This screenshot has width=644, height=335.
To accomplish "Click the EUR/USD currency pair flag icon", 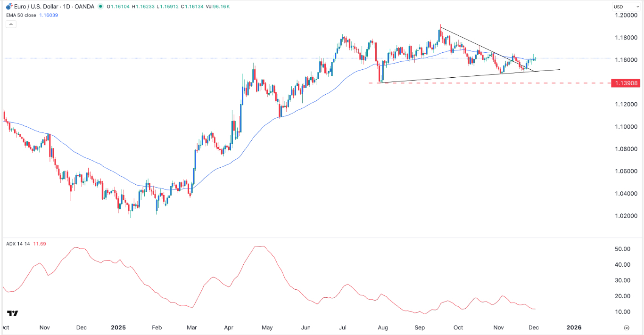I will point(9,6).
